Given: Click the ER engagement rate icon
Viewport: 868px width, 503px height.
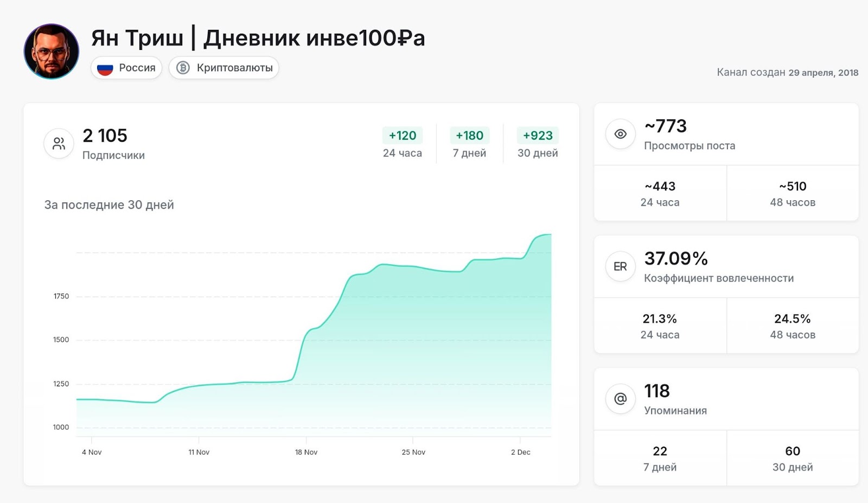Looking at the screenshot, I should (x=620, y=266).
